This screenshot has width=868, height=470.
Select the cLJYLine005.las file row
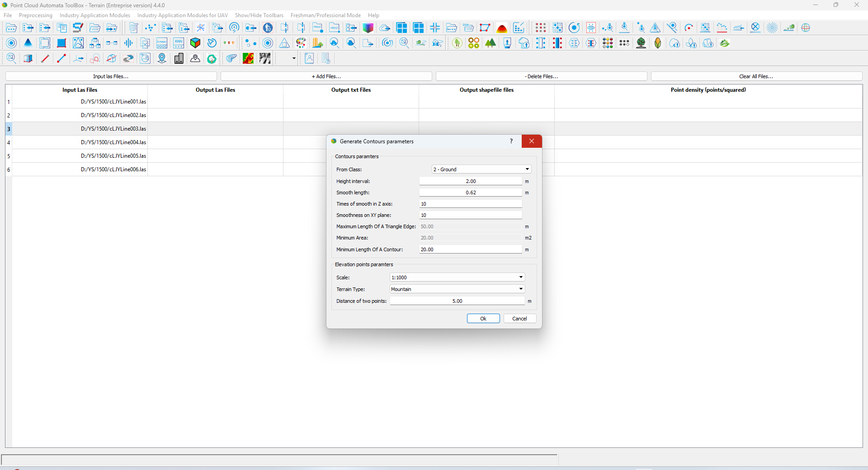click(113, 156)
